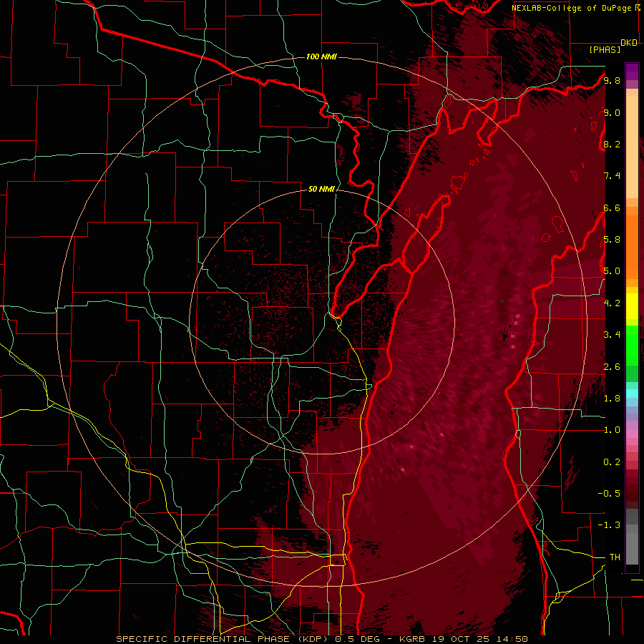Click the -0.5 scale value
644x644 pixels.
[609, 494]
